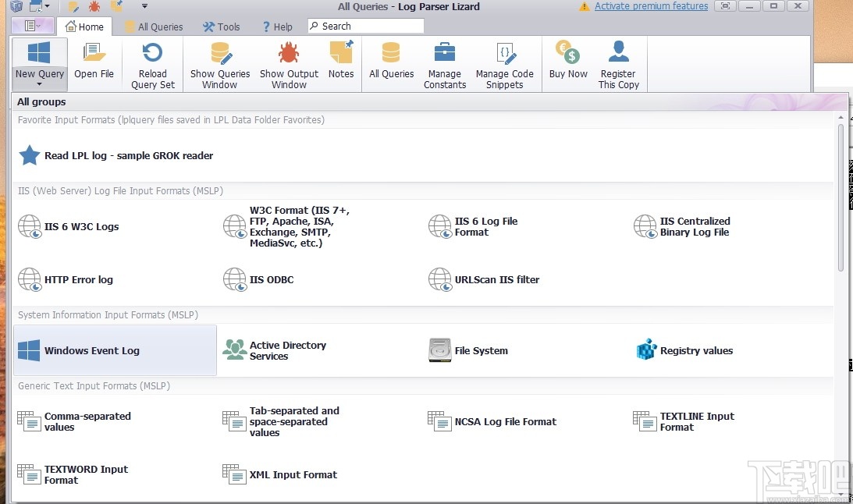The width and height of the screenshot is (853, 504).
Task: Show Queries Window ribbon button
Action: tap(220, 66)
